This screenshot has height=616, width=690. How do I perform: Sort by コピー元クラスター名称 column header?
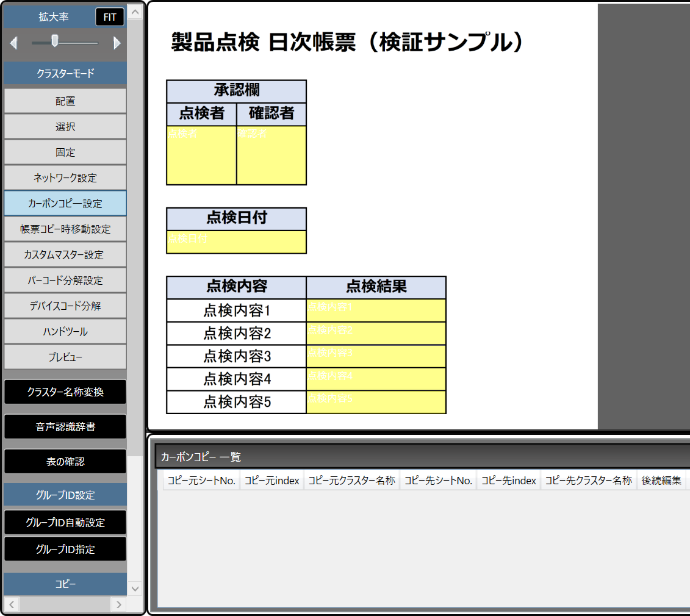pos(351,481)
